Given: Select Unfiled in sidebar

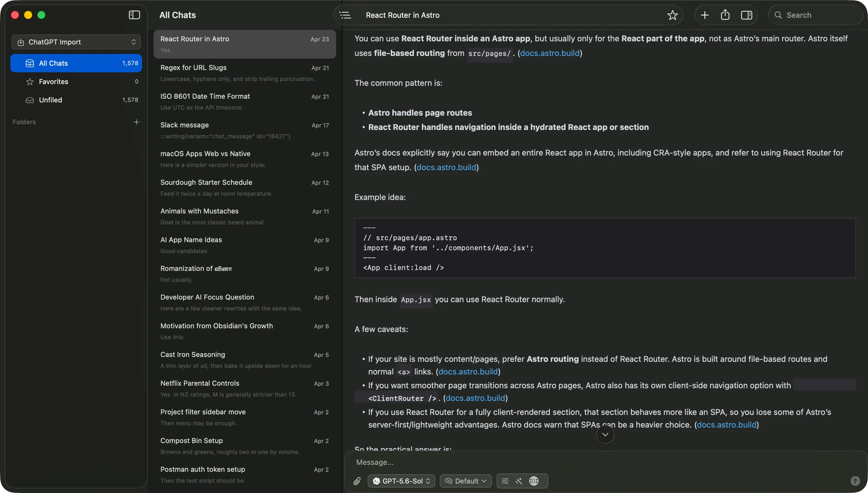Looking at the screenshot, I should point(76,100).
